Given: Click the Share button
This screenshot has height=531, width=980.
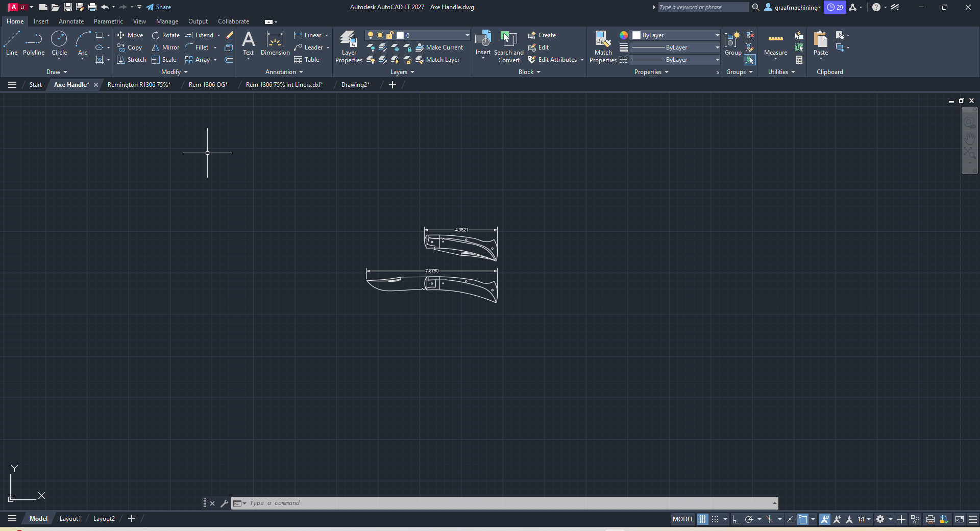Looking at the screenshot, I should click(158, 7).
